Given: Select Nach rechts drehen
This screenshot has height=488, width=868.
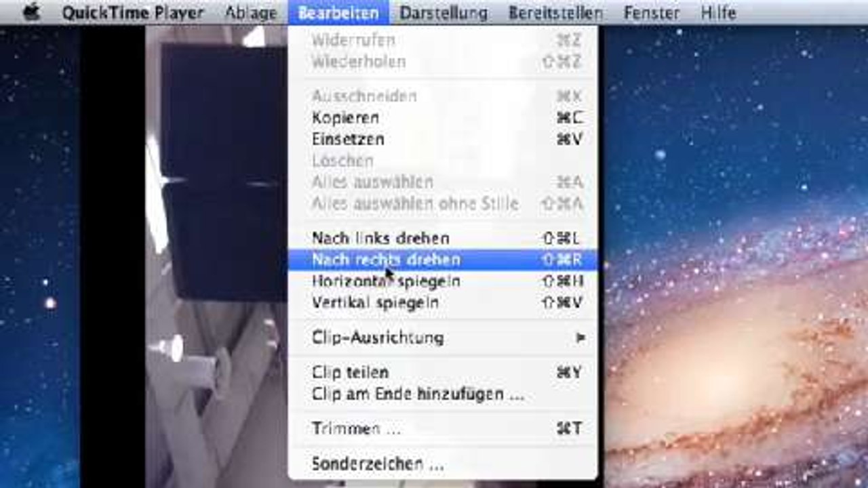Looking at the screenshot, I should tap(443, 260).
